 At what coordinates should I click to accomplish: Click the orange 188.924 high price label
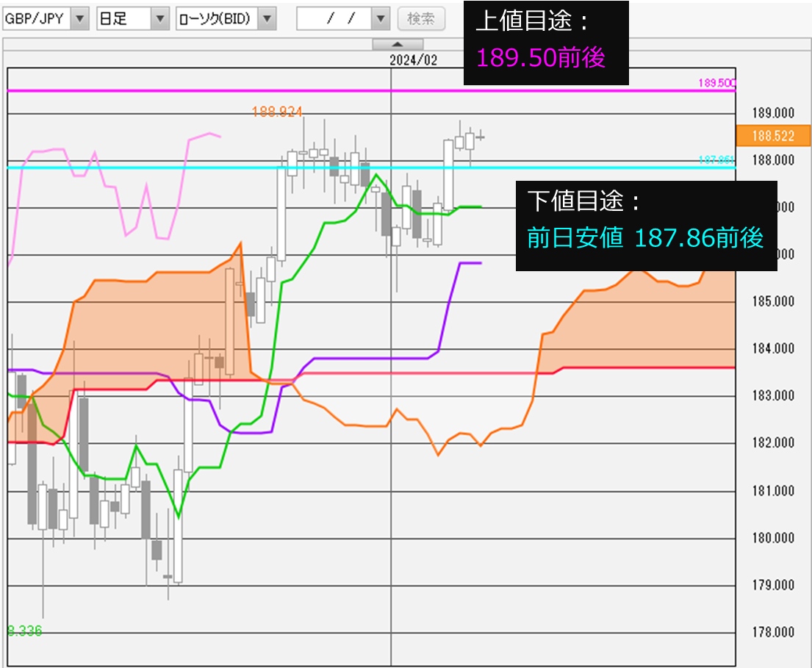[277, 112]
